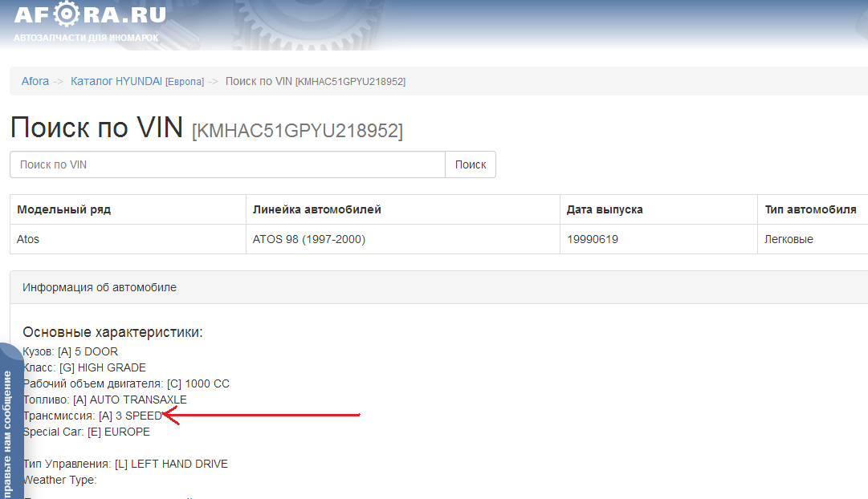Select the Трансмиссия: [A] 3 SPEED line

[92, 416]
